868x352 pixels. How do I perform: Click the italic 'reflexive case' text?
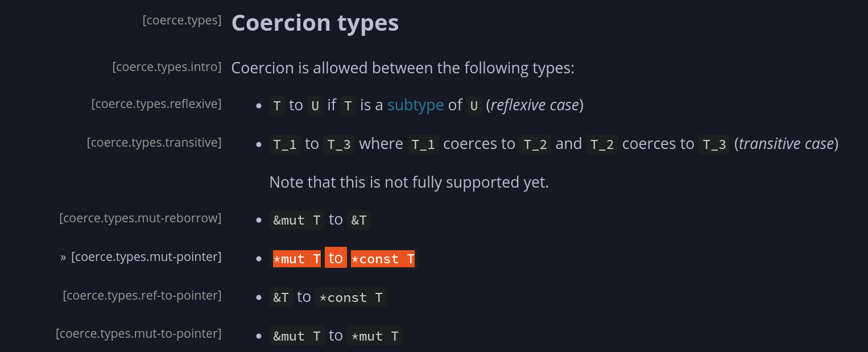[x=535, y=105]
